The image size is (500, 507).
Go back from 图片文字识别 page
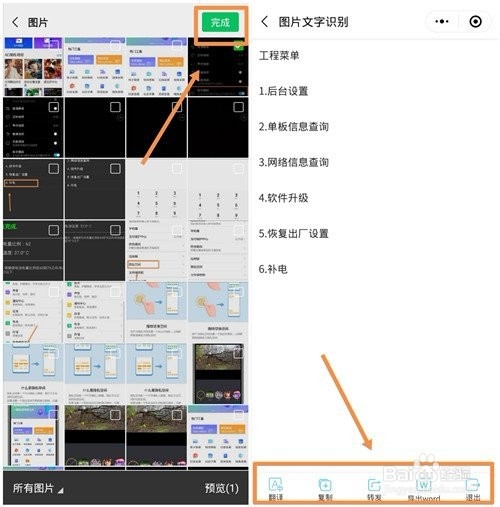pyautogui.click(x=264, y=22)
